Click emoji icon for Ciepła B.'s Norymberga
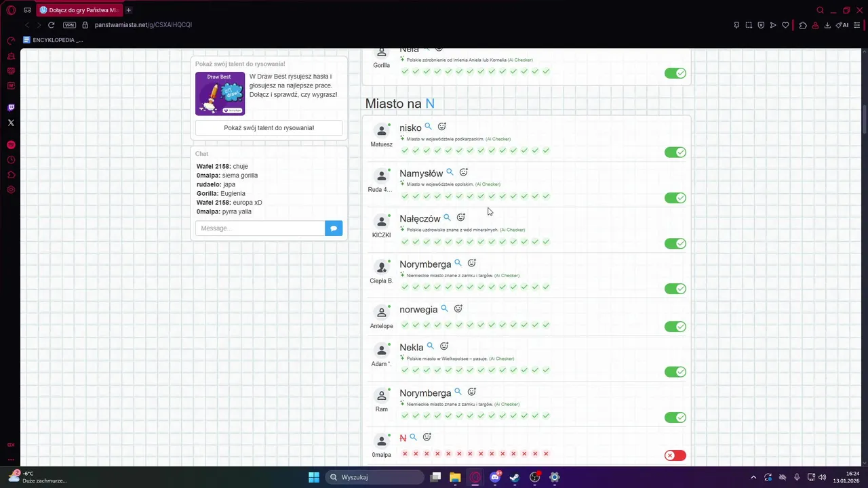Viewport: 868px width, 488px height. click(x=472, y=263)
